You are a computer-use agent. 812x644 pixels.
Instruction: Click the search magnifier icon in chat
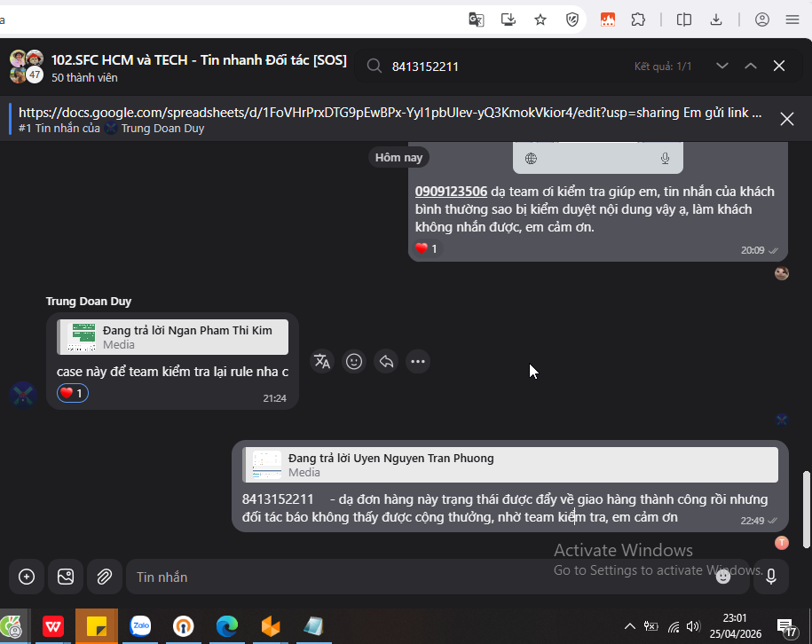[x=374, y=67]
